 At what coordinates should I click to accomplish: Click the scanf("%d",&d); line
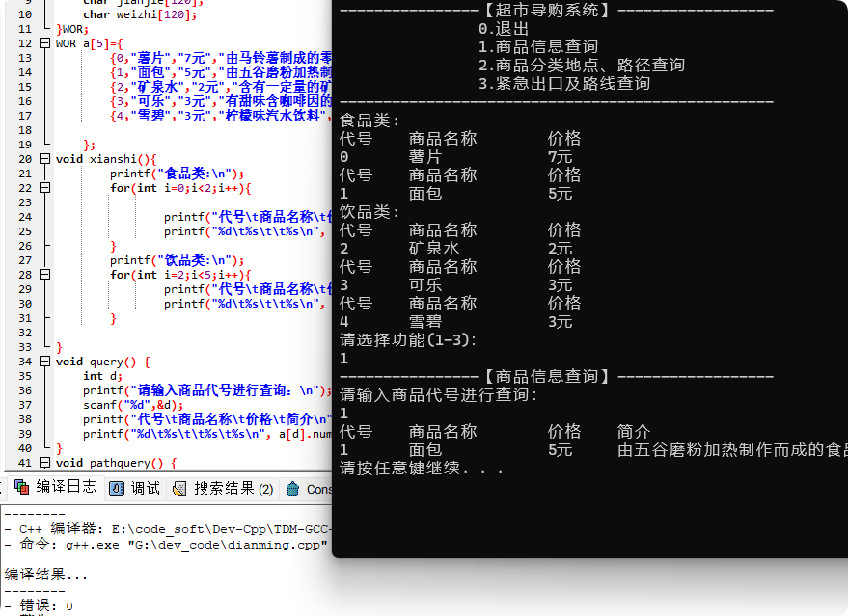click(133, 405)
